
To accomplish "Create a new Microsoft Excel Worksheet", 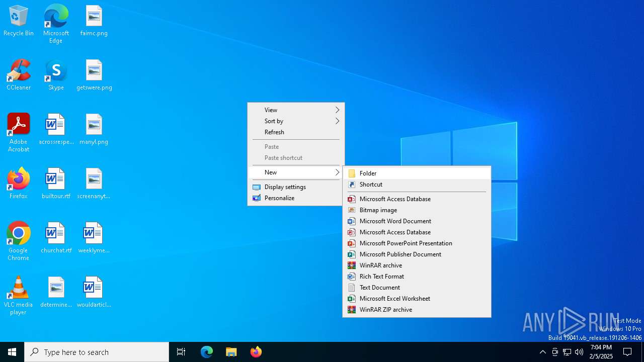I will click(x=417, y=299).
